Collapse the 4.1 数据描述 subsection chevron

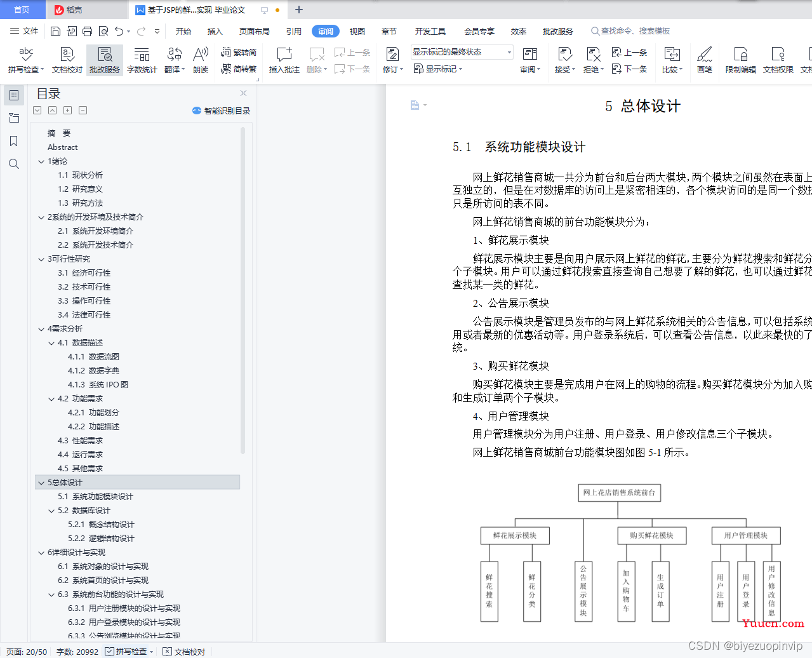[x=51, y=343]
